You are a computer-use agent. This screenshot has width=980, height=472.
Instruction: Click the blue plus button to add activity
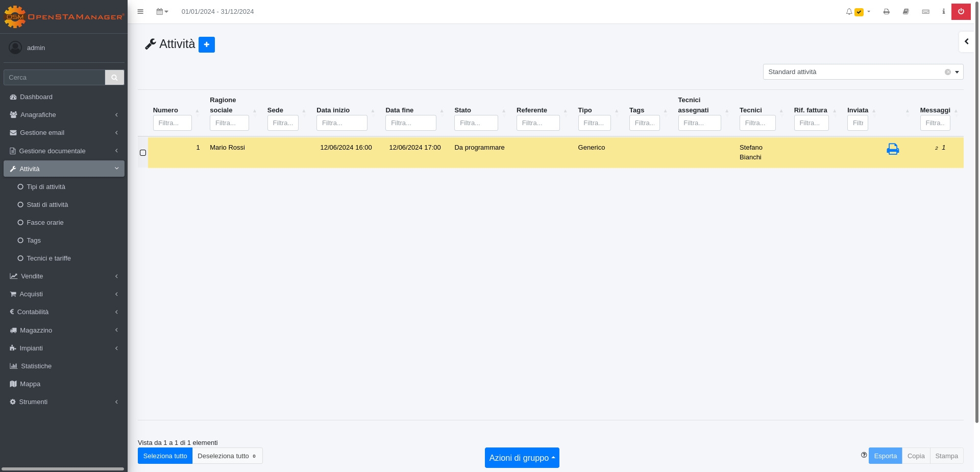coord(206,45)
